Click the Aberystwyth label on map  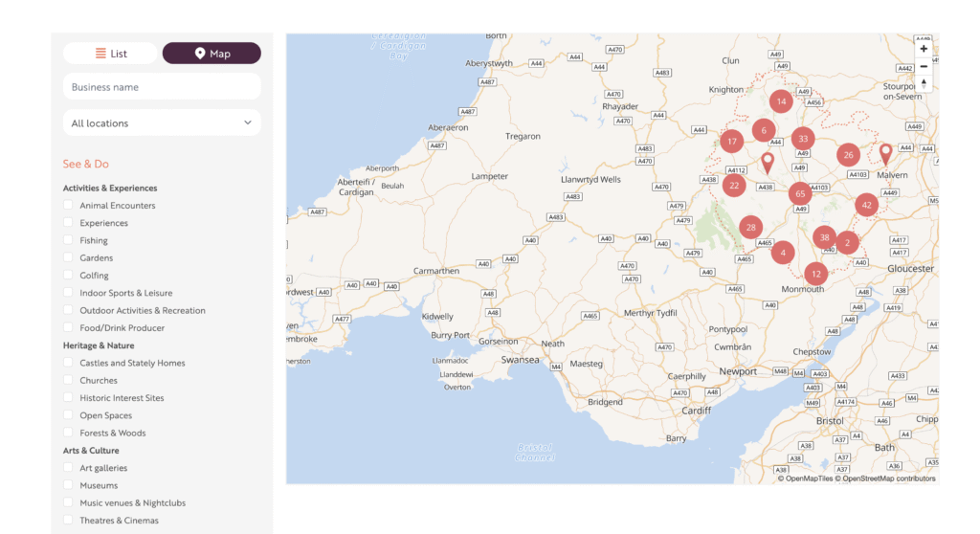[x=489, y=63]
